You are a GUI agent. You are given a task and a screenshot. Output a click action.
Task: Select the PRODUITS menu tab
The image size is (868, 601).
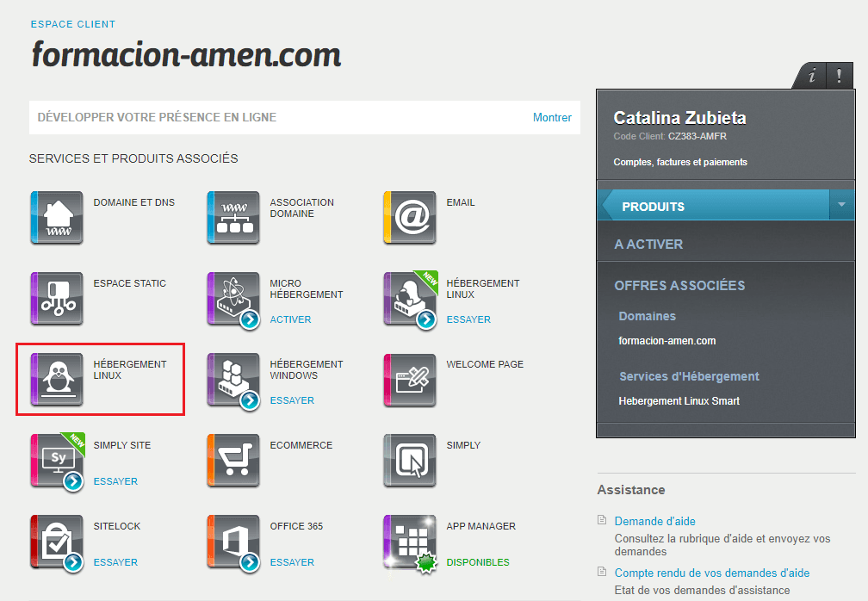[714, 205]
